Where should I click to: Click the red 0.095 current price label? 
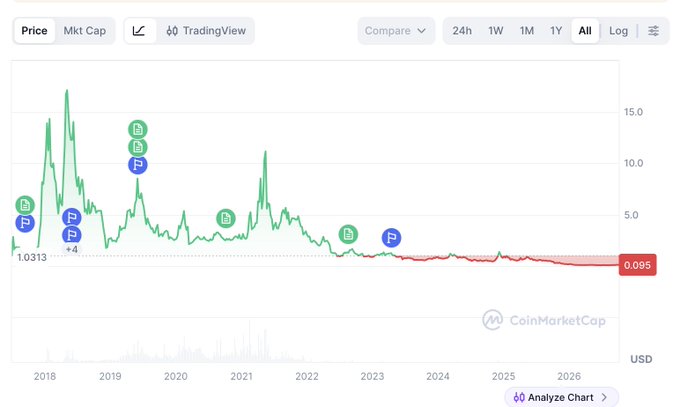point(638,265)
